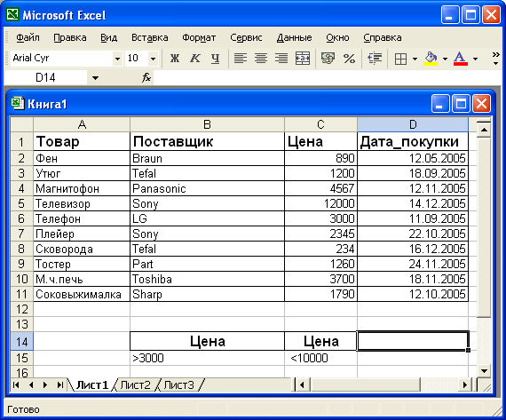506x420 pixels.
Task: Select cell with date 24.11.2005
Action: click(x=413, y=264)
